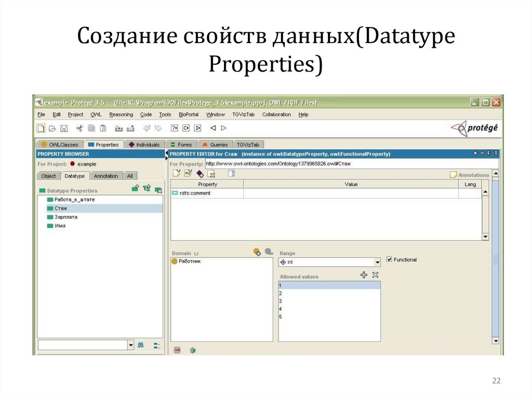Click the Create datatype subproperty icon

(147, 188)
